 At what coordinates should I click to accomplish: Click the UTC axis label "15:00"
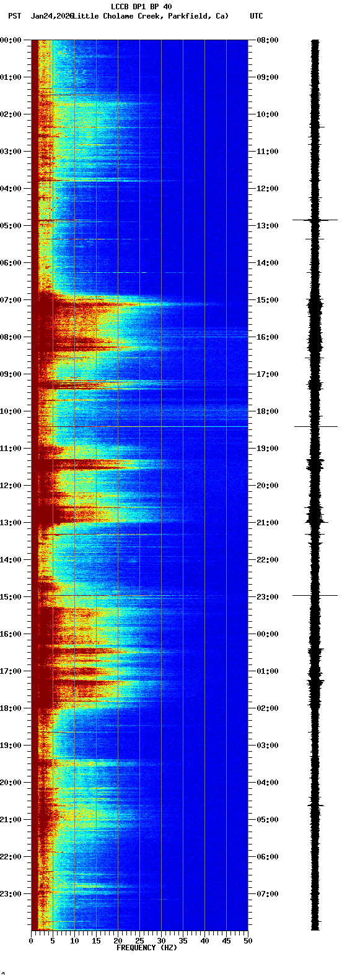(x=268, y=300)
